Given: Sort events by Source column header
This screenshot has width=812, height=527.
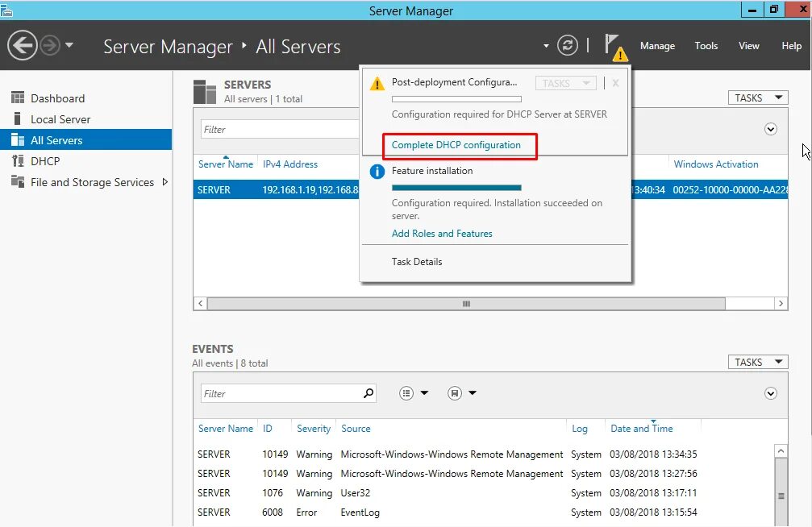Looking at the screenshot, I should 356,429.
